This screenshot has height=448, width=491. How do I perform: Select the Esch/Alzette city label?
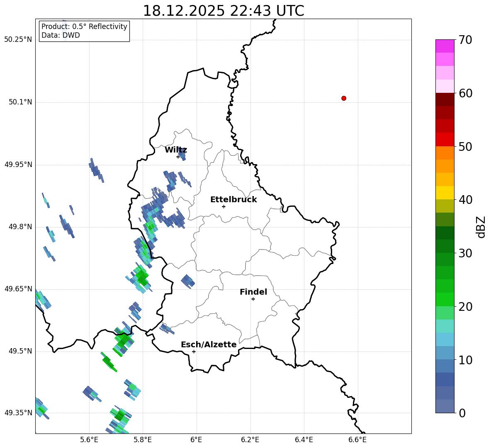click(x=209, y=344)
